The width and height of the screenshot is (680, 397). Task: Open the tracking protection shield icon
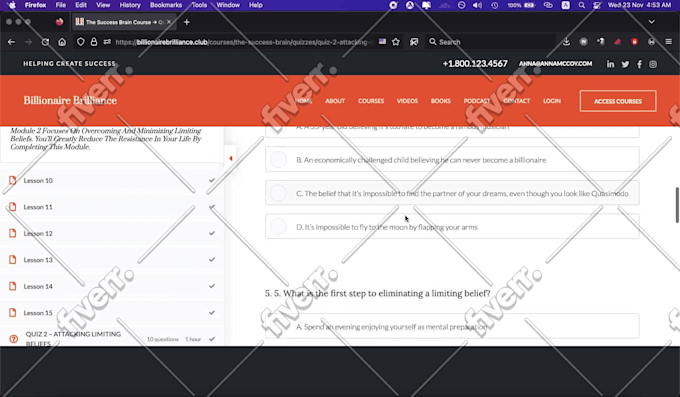pyautogui.click(x=80, y=42)
